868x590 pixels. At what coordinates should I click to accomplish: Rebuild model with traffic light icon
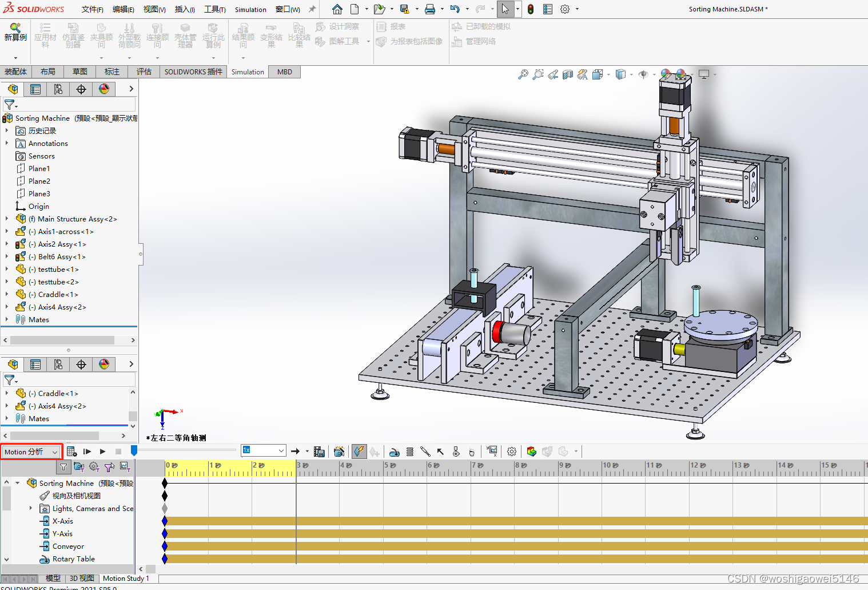(531, 9)
